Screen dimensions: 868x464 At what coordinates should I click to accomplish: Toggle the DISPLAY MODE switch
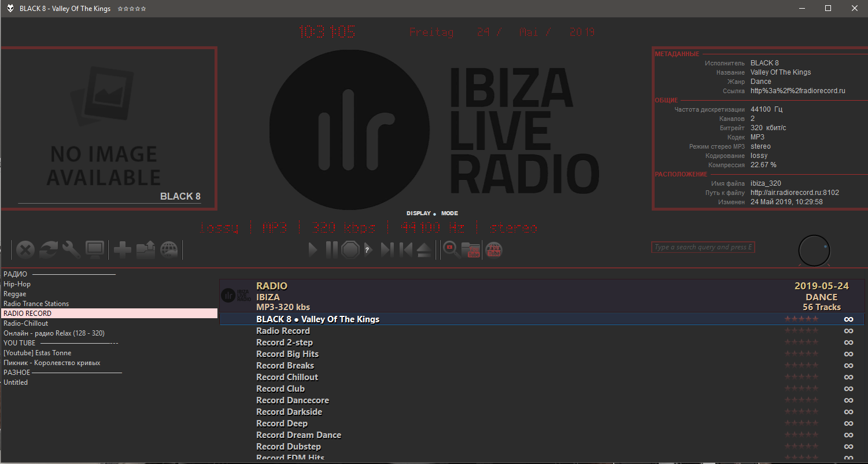coord(434,213)
